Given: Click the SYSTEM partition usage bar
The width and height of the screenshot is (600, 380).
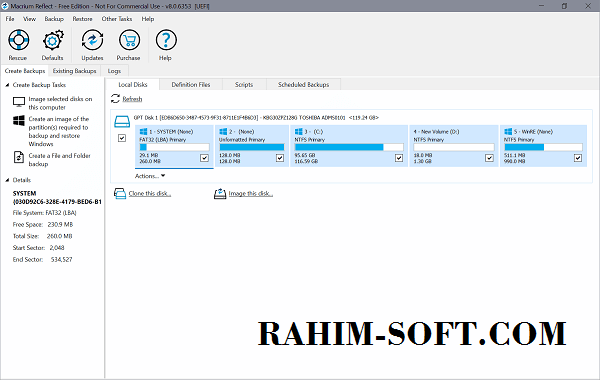Looking at the screenshot, I should pos(174,147).
